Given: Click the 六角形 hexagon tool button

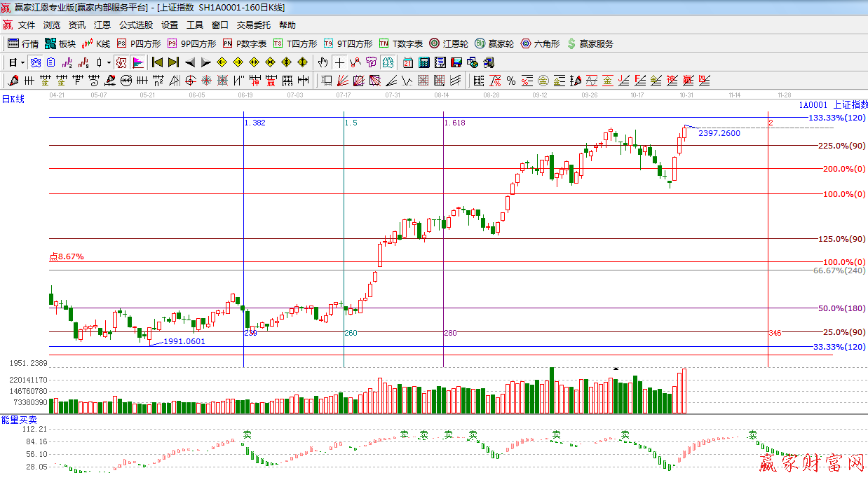Looking at the screenshot, I should tap(540, 43).
